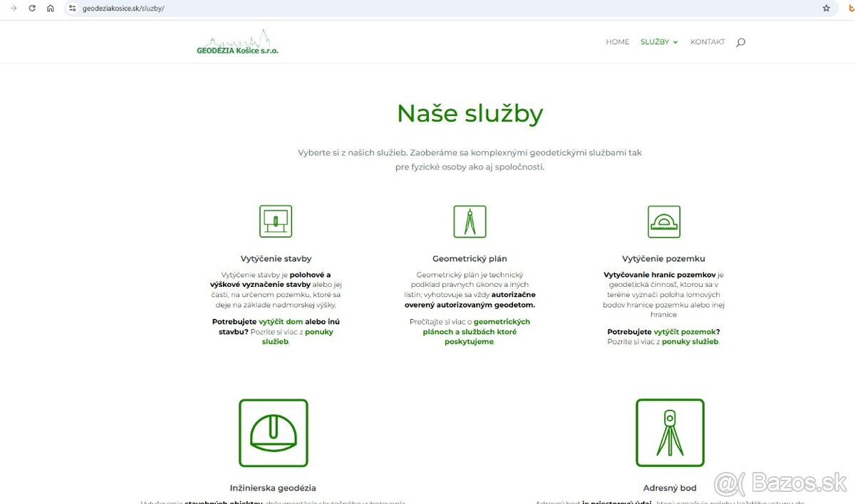The width and height of the screenshot is (855, 504).
Task: Click the 'Vytýčenie pozemku' heading
Action: click(x=664, y=259)
